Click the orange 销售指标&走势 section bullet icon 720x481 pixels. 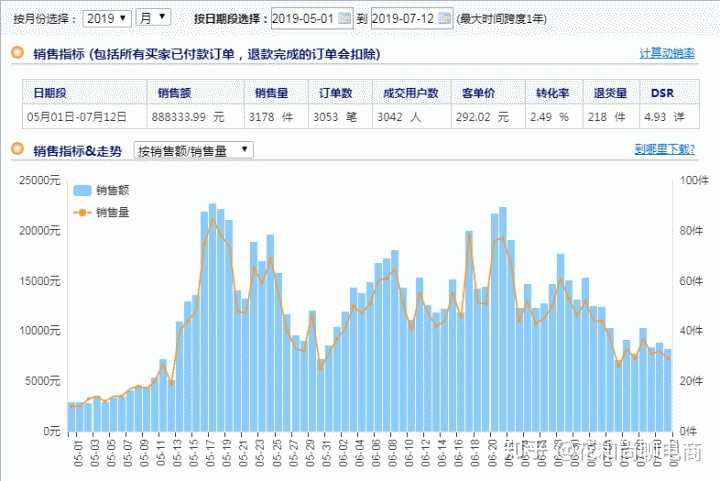tap(17, 150)
